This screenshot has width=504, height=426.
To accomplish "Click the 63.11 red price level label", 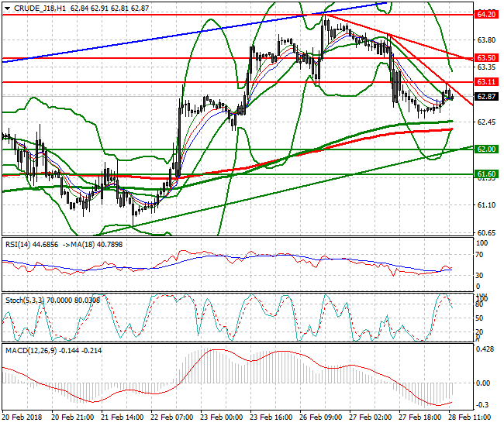I will [x=486, y=82].
